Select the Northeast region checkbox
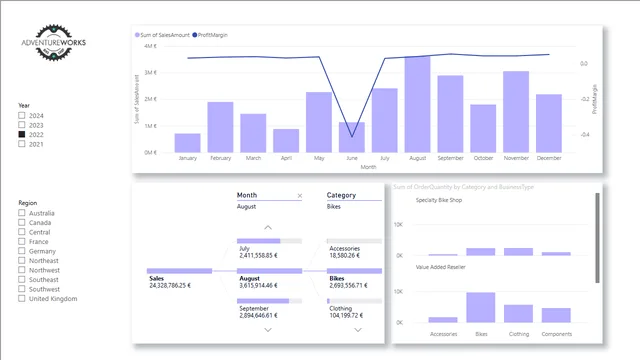The width and height of the screenshot is (640, 360). (22, 260)
